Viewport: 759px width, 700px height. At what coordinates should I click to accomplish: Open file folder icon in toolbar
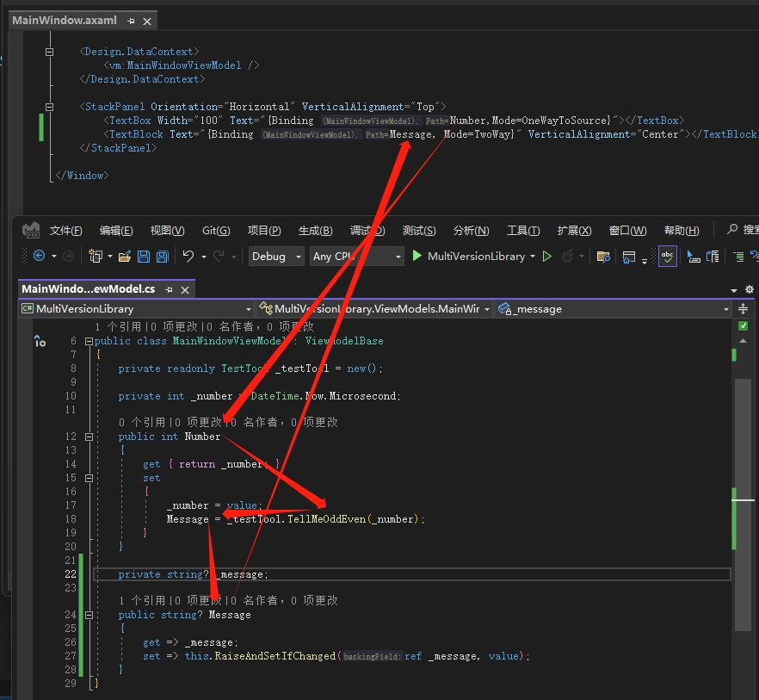(x=125, y=257)
